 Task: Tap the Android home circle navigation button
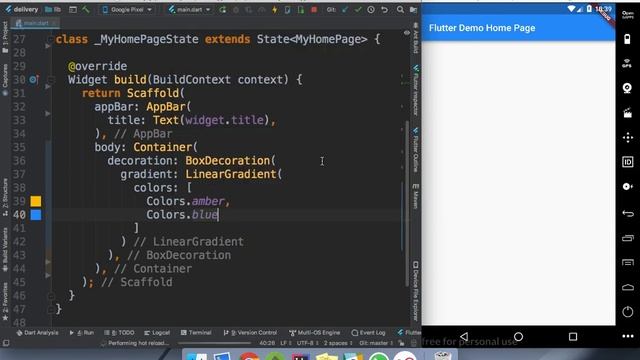click(518, 336)
